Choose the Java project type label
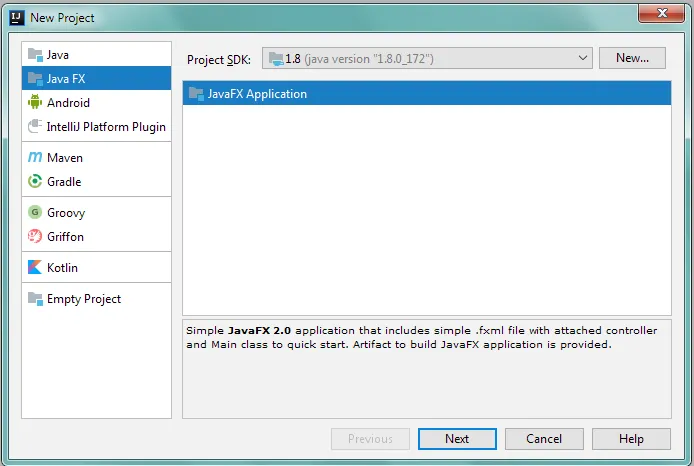Image resolution: width=694 pixels, height=466 pixels. point(58,55)
